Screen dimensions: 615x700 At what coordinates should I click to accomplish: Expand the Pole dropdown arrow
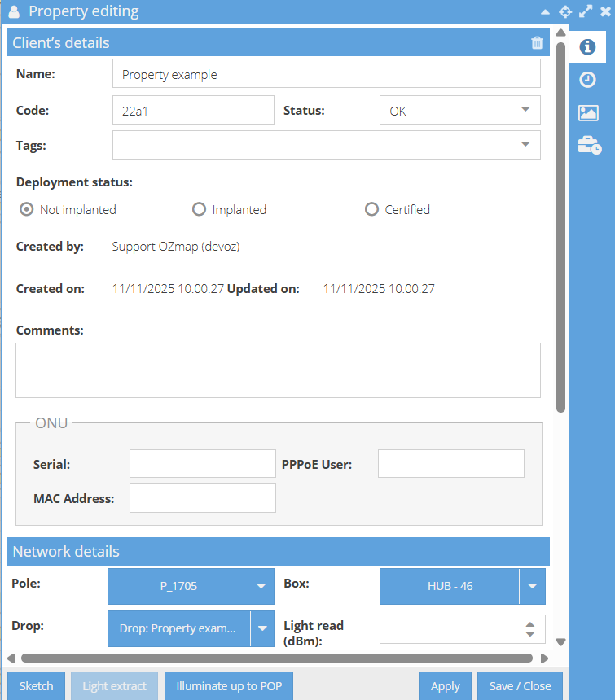(261, 586)
